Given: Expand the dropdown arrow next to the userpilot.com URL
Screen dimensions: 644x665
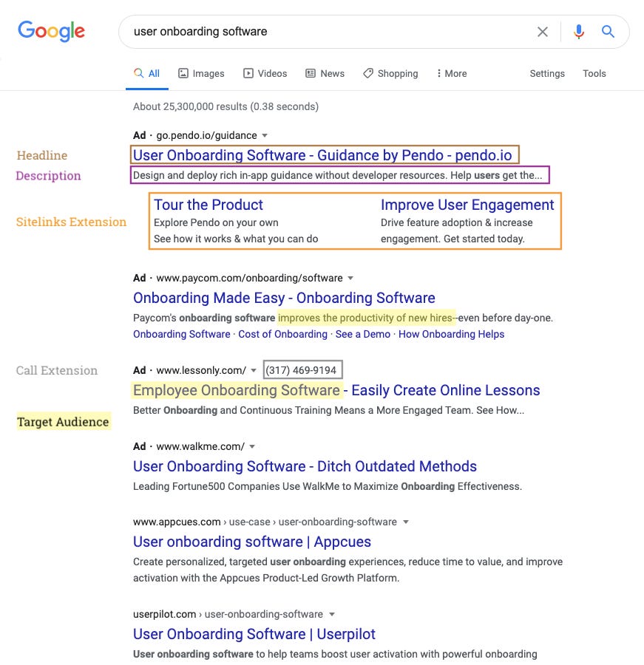Looking at the screenshot, I should point(332,615).
